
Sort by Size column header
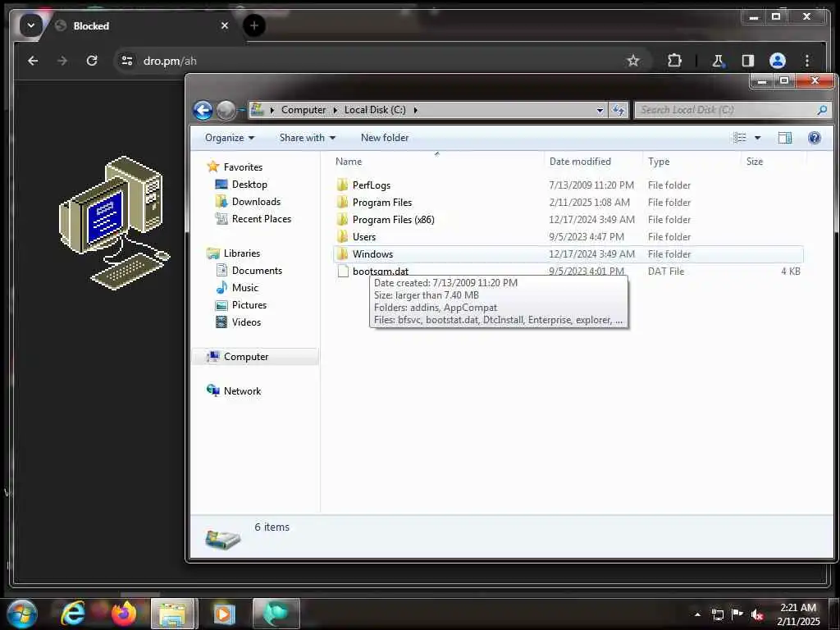[755, 162]
